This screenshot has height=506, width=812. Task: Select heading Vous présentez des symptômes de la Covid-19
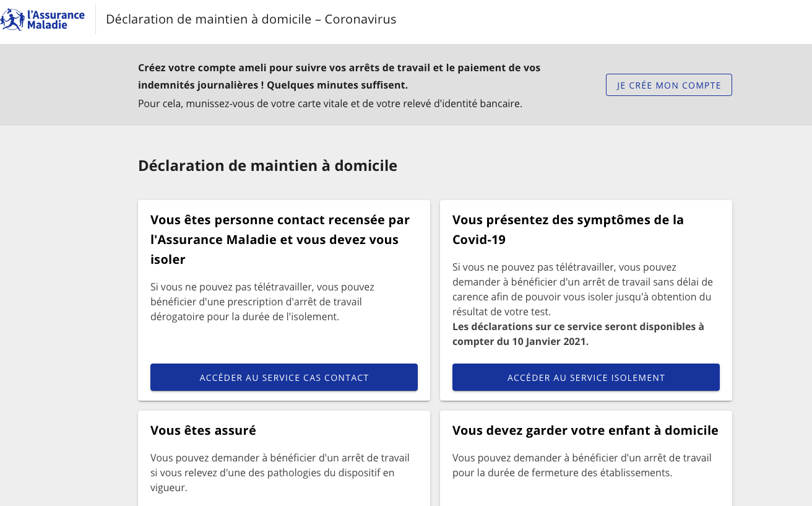coord(568,229)
